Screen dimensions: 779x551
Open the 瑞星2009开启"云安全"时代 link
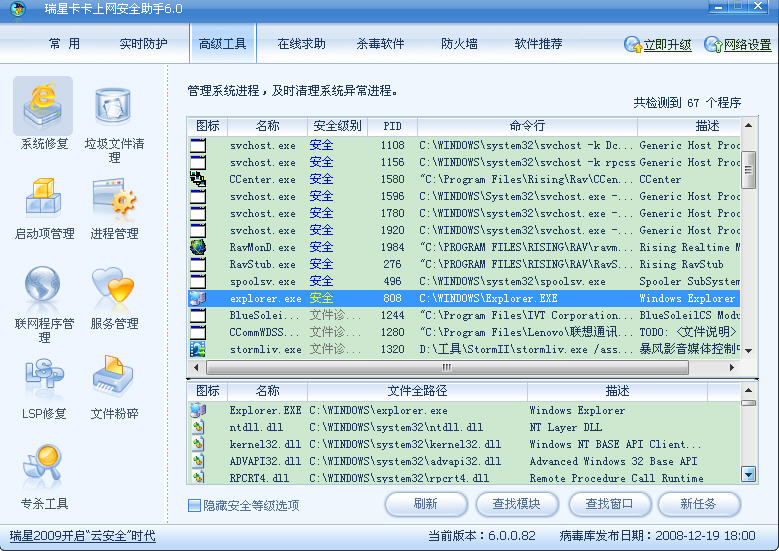click(x=82, y=536)
